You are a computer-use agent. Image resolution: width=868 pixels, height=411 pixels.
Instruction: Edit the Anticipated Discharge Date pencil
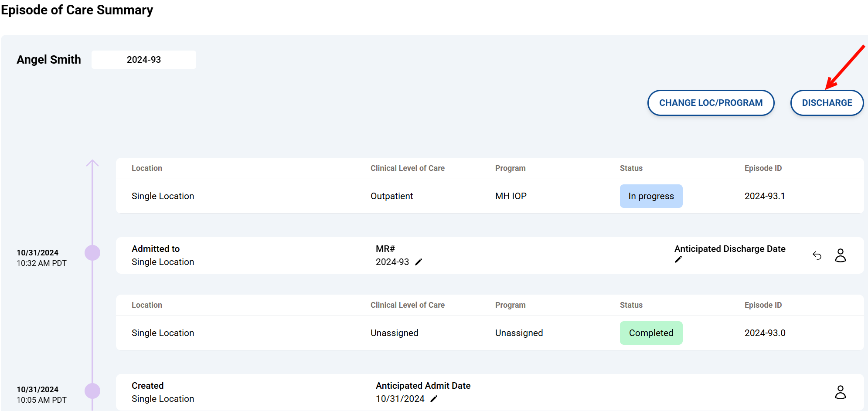tap(678, 260)
